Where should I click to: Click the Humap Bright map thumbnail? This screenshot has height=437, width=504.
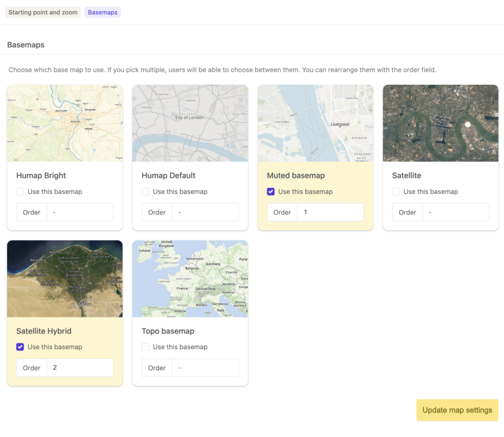tap(64, 123)
